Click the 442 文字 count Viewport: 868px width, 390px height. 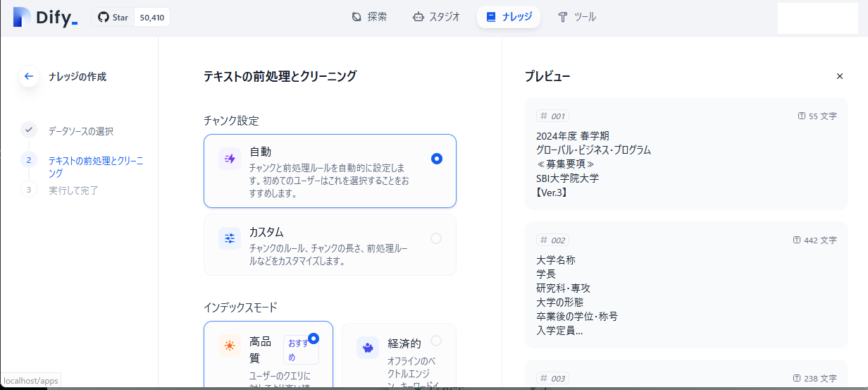click(x=820, y=240)
